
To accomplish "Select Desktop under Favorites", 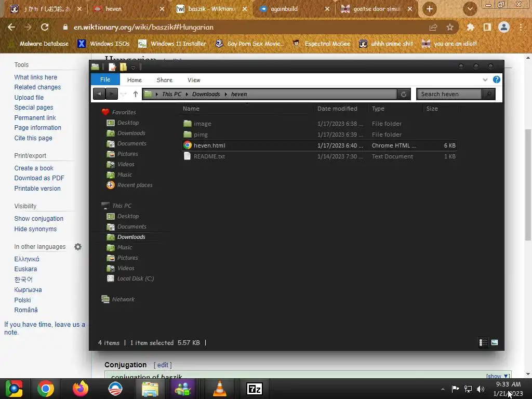I will point(128,123).
